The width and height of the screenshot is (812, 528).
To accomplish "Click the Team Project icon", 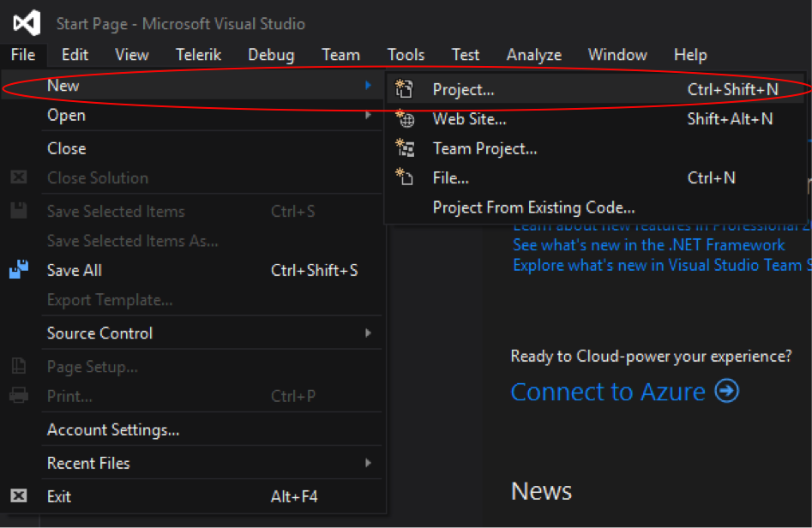I will point(405,148).
